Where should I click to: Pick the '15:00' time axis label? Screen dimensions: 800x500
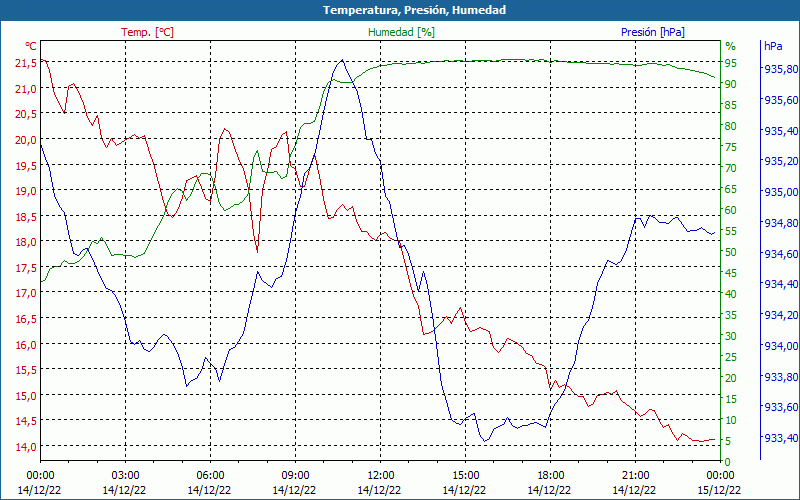tap(465, 476)
